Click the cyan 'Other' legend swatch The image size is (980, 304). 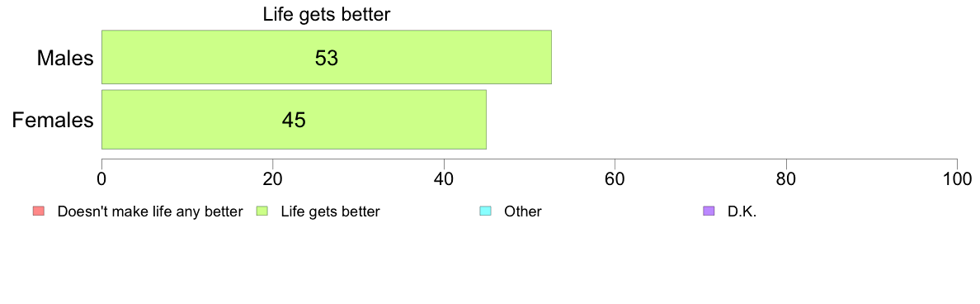(485, 211)
